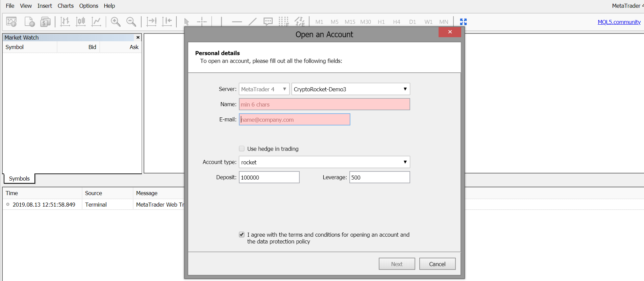
Task: Switch to the Symbols tab
Action: [x=19, y=179]
